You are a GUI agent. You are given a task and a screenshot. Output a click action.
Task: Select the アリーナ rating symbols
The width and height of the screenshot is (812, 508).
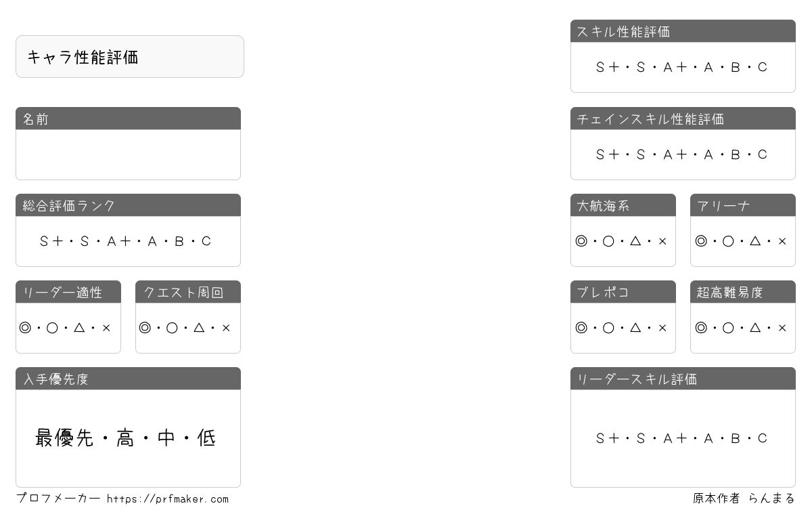click(741, 241)
